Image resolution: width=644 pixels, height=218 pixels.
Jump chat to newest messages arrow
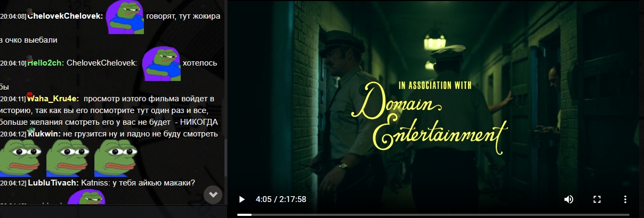[x=213, y=195]
